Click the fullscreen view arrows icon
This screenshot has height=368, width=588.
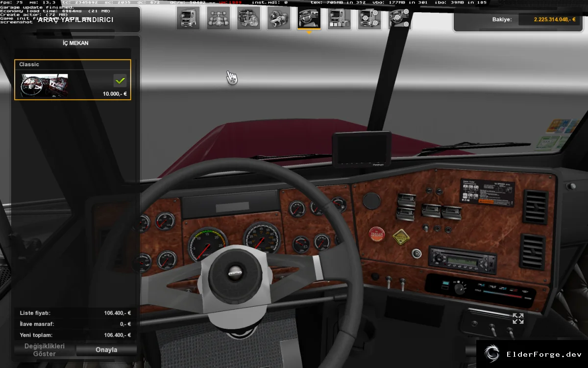518,318
